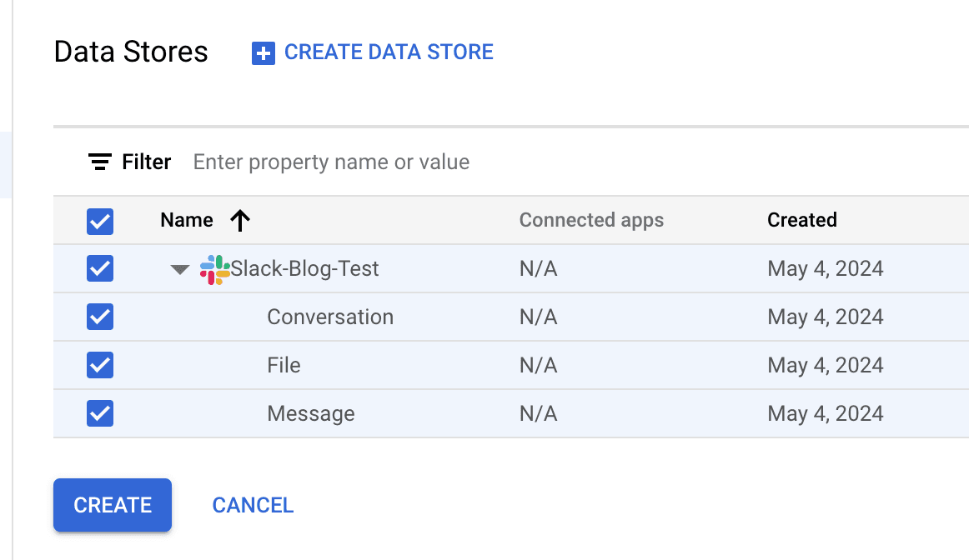
Task: Click the Connected apps column header
Action: pyautogui.click(x=591, y=220)
